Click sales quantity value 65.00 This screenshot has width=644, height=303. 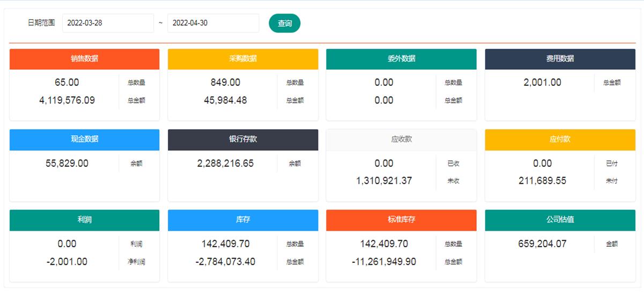(67, 83)
